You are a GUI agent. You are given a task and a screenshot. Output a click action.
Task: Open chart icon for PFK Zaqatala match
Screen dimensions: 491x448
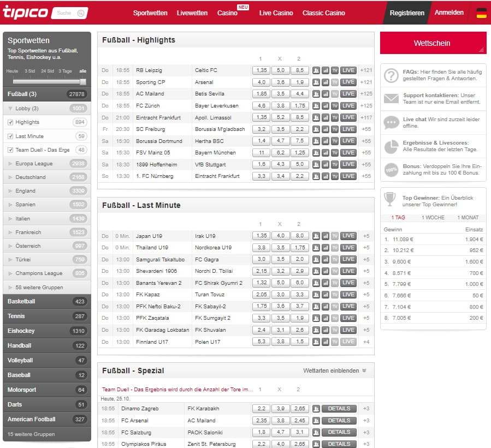326,318
